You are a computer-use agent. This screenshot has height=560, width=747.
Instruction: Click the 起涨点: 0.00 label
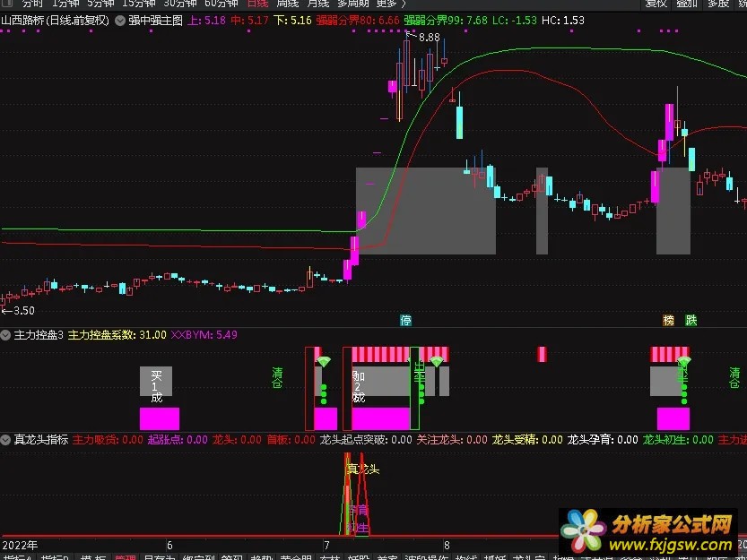pos(178,440)
